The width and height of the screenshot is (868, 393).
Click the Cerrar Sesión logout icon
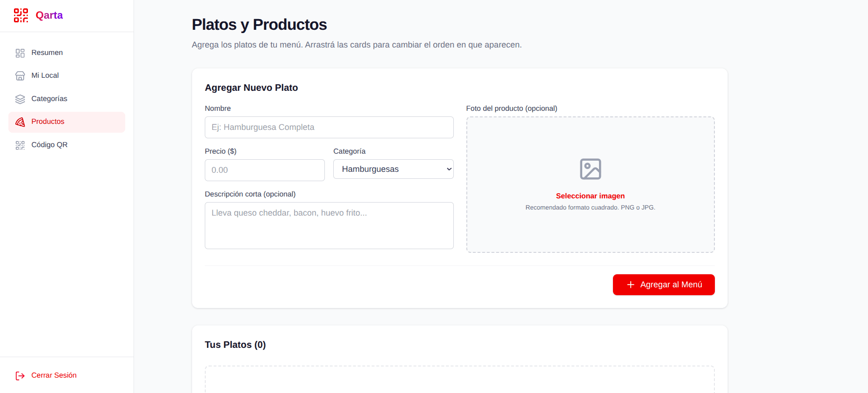(20, 376)
